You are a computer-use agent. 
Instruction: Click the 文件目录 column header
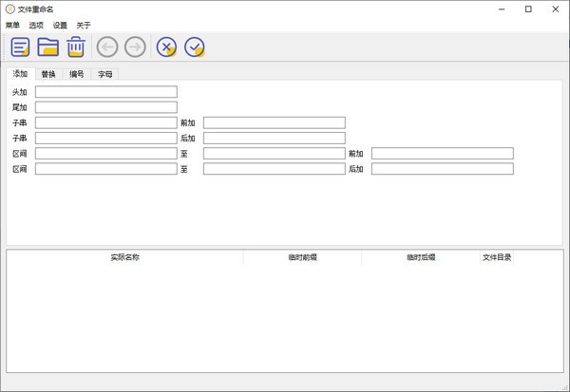[x=497, y=257]
